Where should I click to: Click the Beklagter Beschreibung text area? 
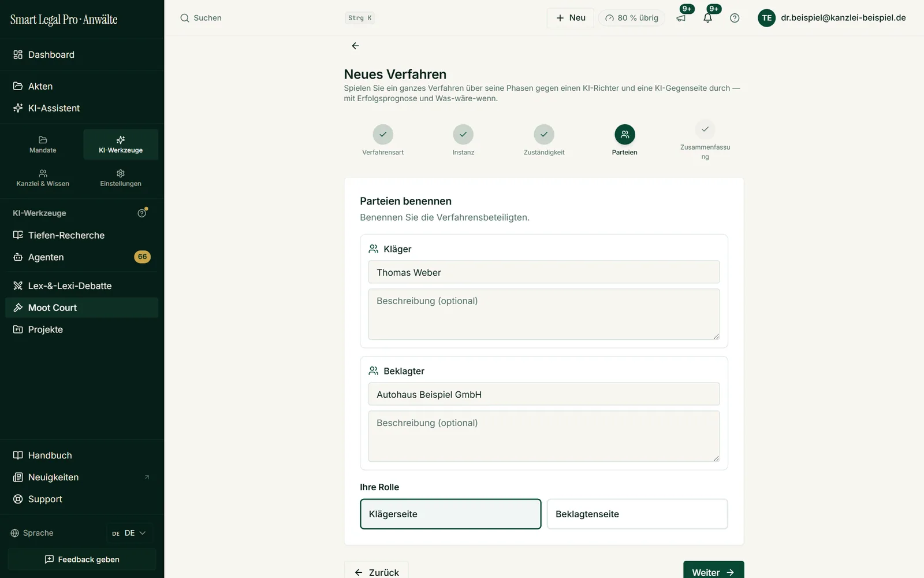click(544, 436)
